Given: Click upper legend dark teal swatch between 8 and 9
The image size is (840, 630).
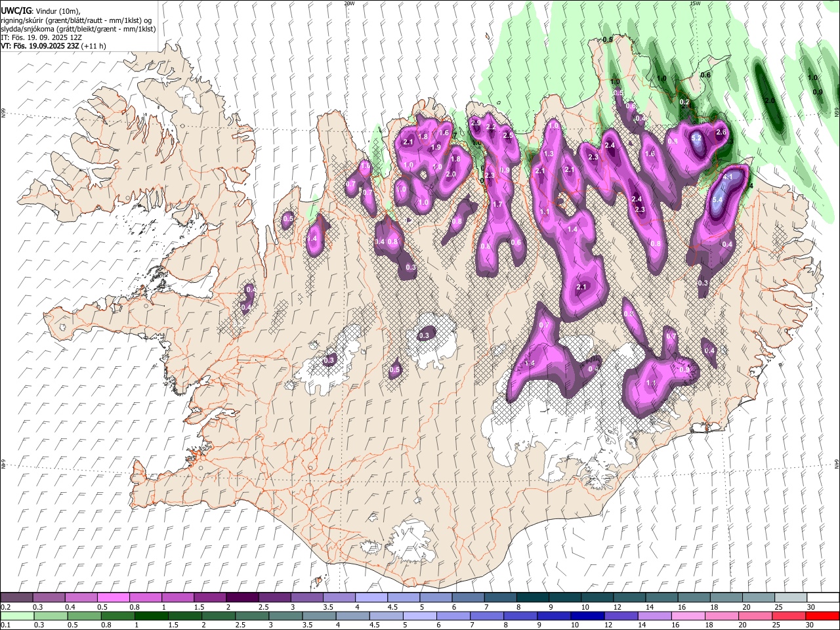Looking at the screenshot, I should [x=533, y=597].
